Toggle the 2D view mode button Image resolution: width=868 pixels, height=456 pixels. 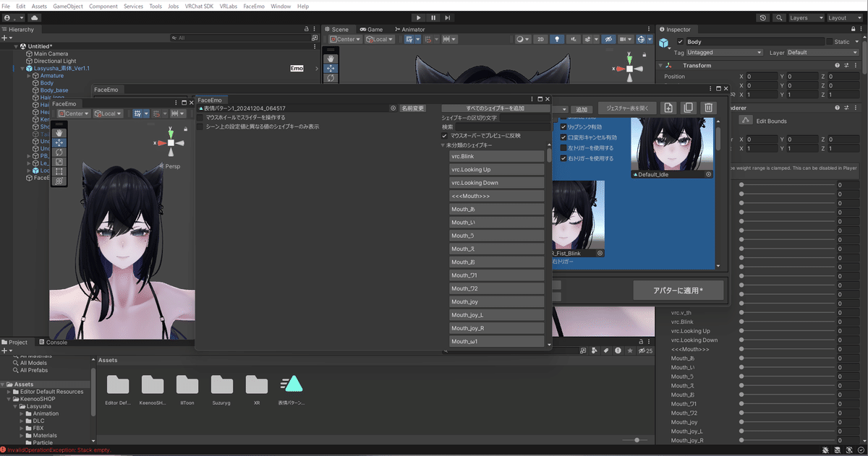(540, 39)
